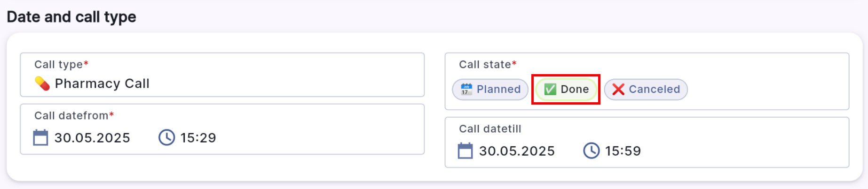
Task: Open the Call datefrom calendar icon
Action: click(41, 138)
